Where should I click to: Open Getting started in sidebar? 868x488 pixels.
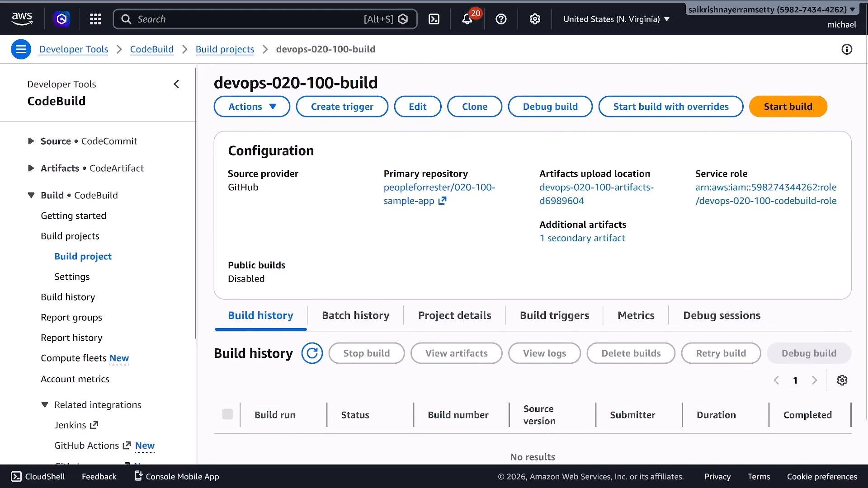coord(74,216)
